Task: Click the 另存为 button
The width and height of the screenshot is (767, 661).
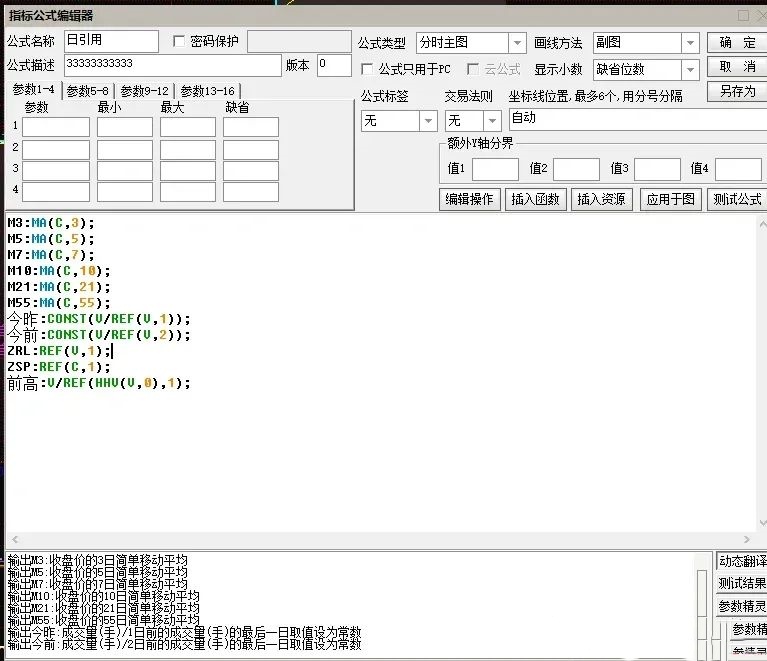Action: (x=737, y=91)
